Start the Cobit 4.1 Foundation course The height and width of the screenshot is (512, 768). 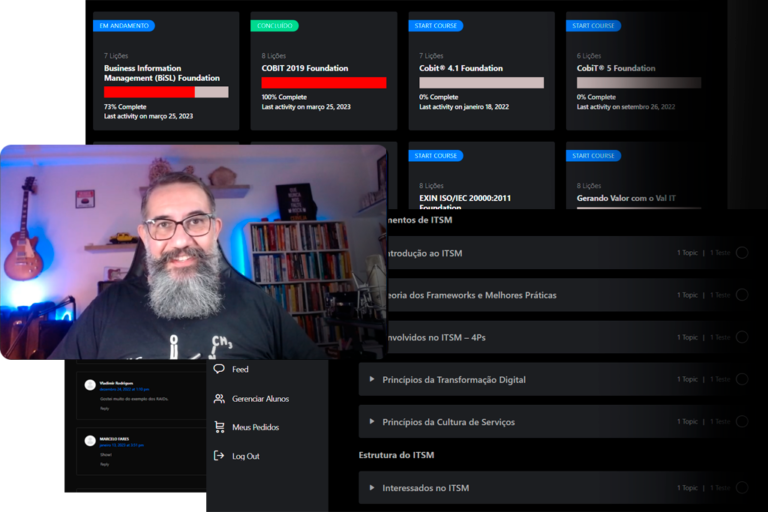point(435,25)
